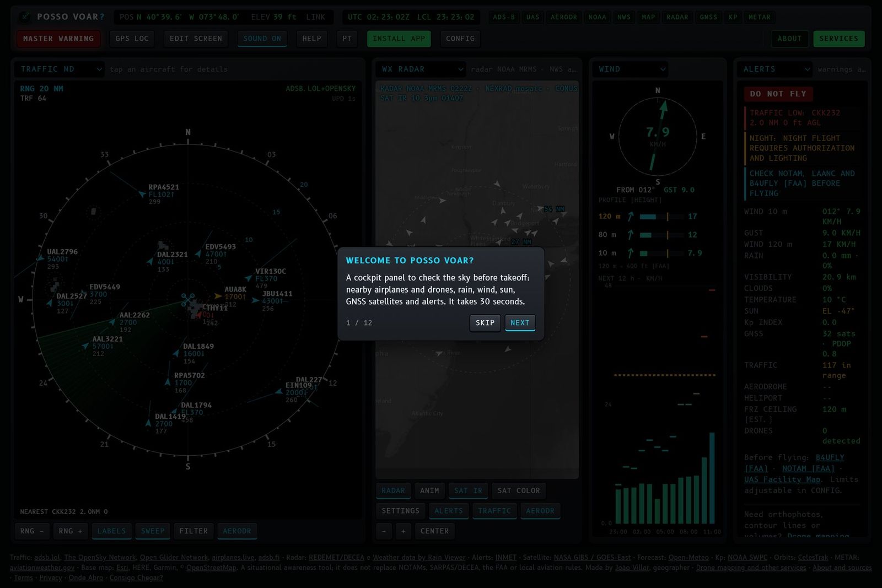Click INSTALL APP
The width and height of the screenshot is (882, 588).
click(399, 39)
